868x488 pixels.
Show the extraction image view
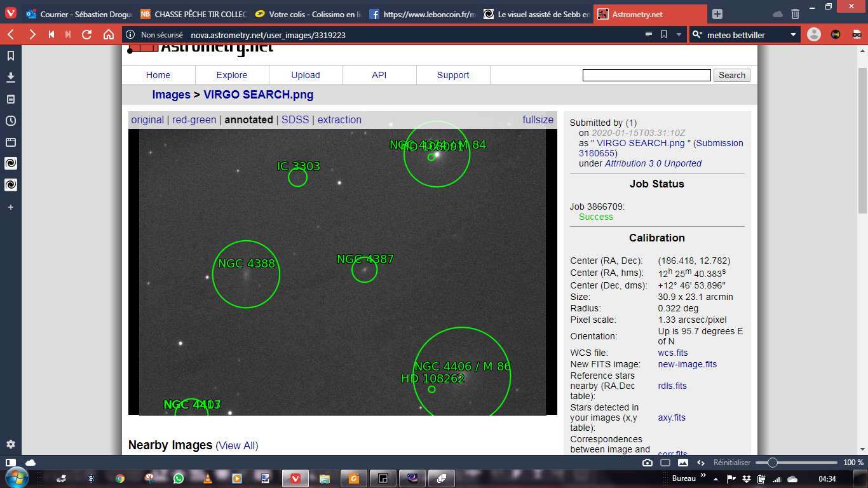(339, 119)
